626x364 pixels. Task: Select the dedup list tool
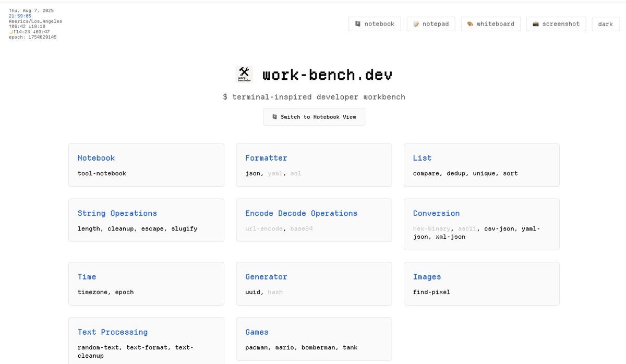pos(456,173)
